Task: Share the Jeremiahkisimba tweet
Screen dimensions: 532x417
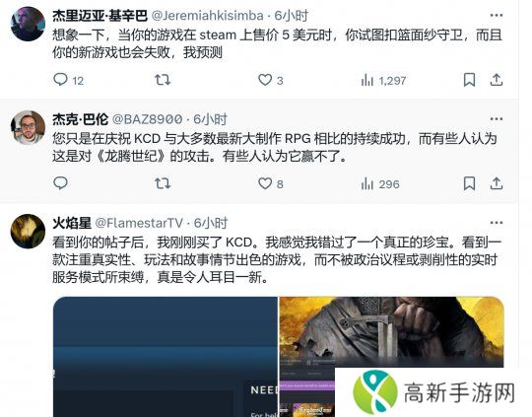Action: [x=496, y=80]
